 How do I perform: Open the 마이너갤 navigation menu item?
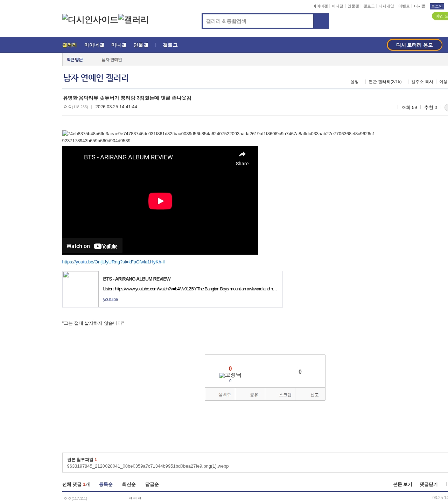click(94, 45)
